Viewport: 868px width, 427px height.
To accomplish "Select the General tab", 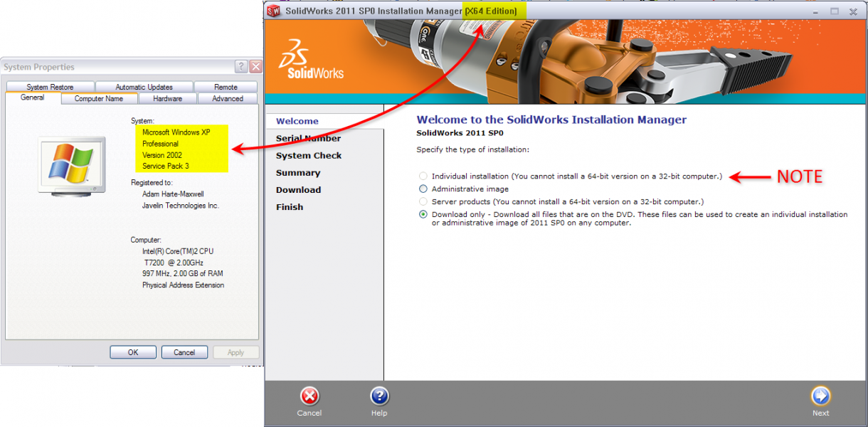I will [32, 97].
